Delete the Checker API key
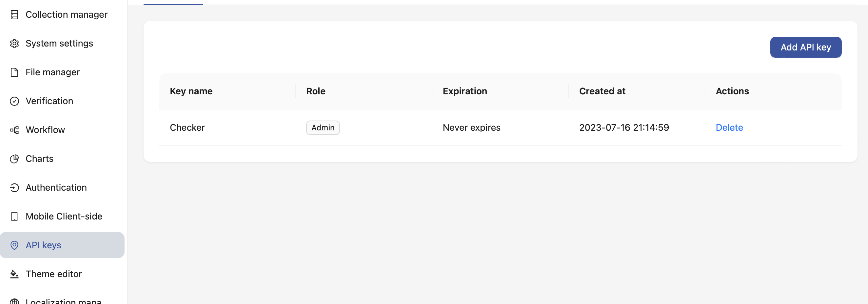The height and width of the screenshot is (304, 868). click(x=729, y=127)
